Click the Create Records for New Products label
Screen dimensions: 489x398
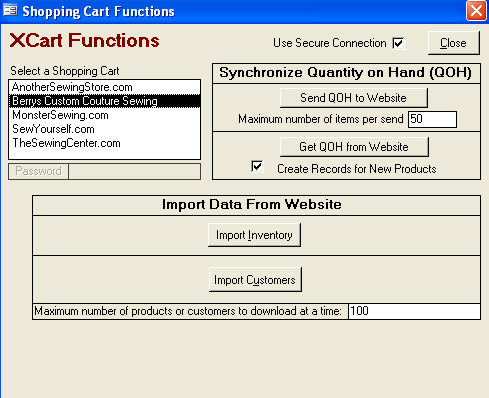(357, 169)
